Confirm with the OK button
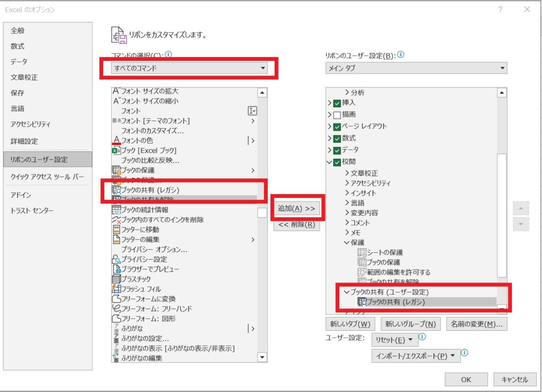This screenshot has height=392, width=542. click(x=466, y=379)
